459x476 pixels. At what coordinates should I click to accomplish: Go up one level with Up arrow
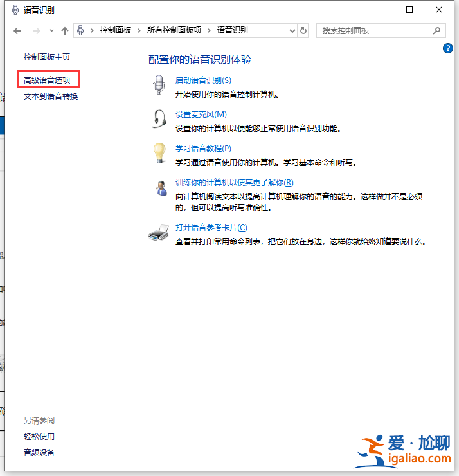coord(65,31)
